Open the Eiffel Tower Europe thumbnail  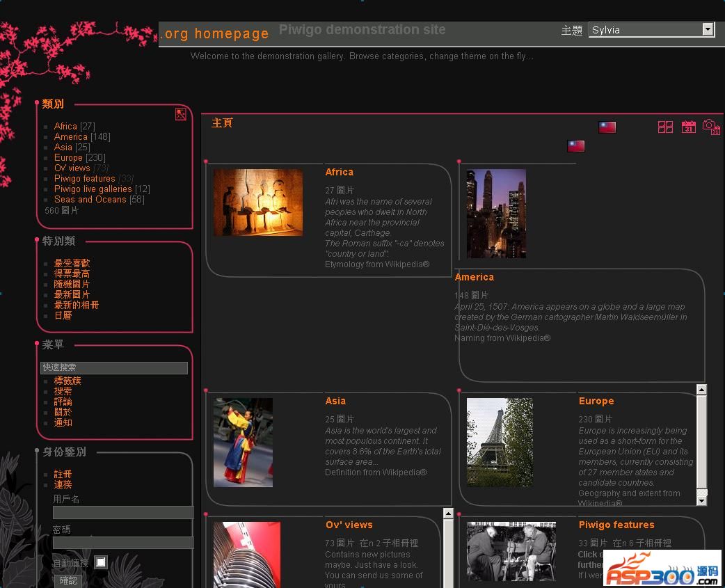point(500,443)
